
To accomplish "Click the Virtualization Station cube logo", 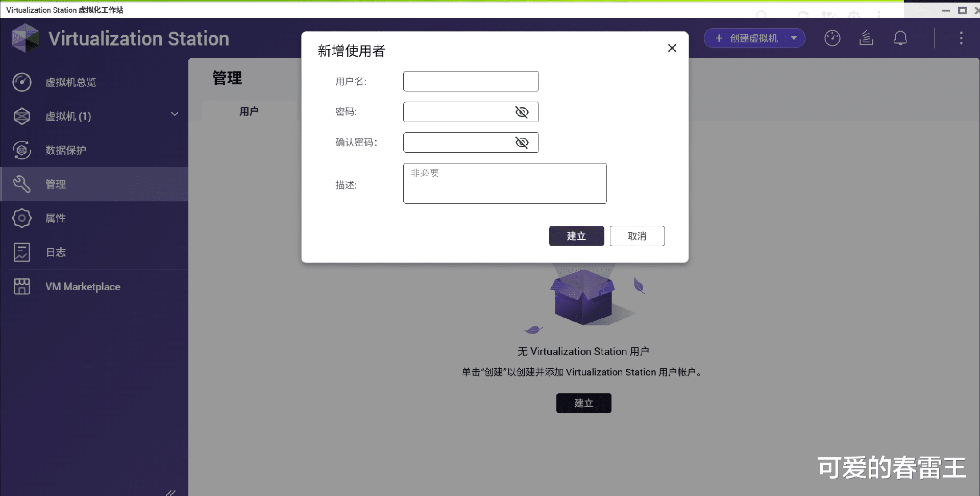I will 24,38.
